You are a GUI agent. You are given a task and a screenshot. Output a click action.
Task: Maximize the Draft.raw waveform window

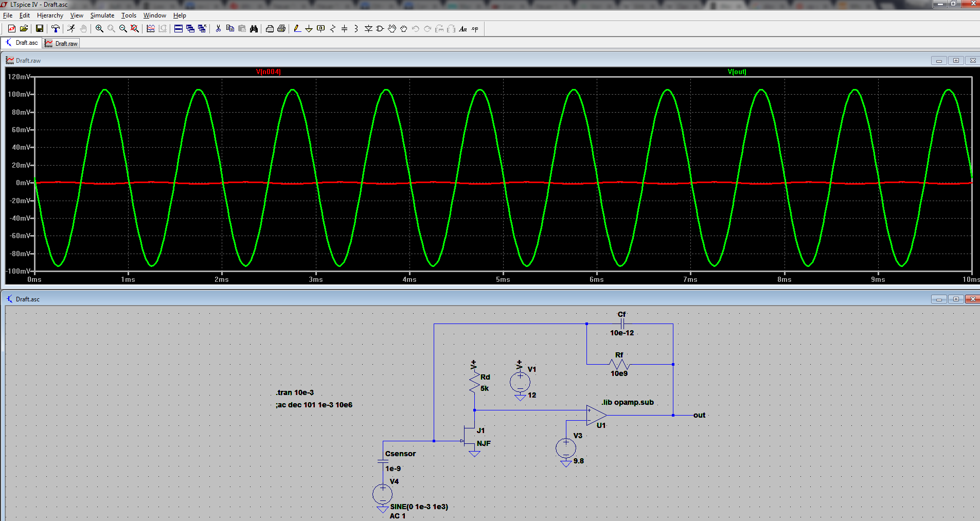pos(956,61)
